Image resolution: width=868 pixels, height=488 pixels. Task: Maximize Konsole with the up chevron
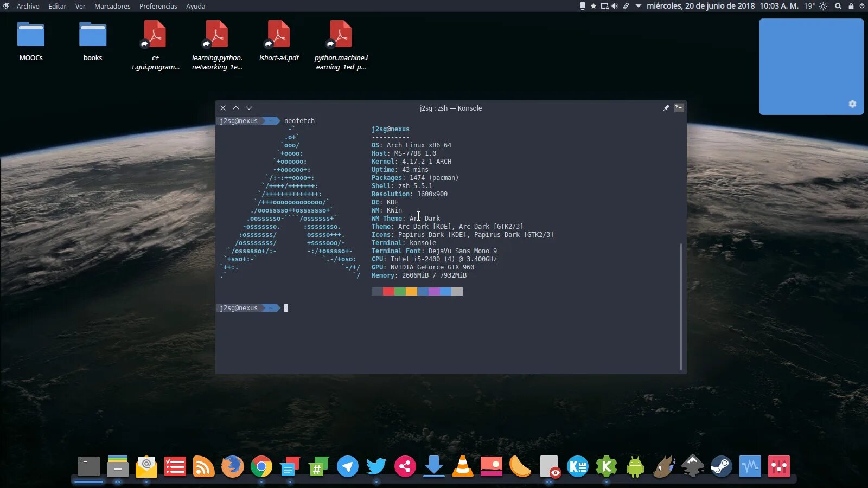click(x=236, y=108)
